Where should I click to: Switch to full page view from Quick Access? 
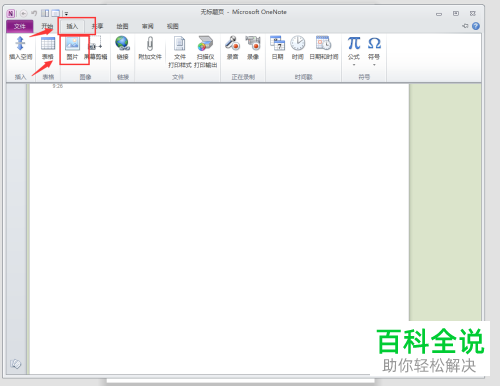55,13
